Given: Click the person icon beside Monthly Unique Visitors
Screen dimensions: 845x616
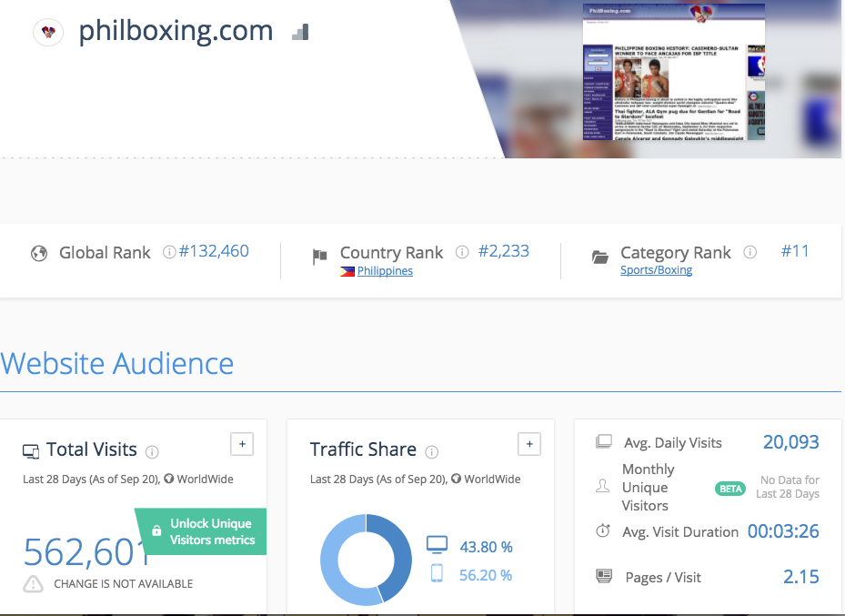Looking at the screenshot, I should [x=602, y=486].
